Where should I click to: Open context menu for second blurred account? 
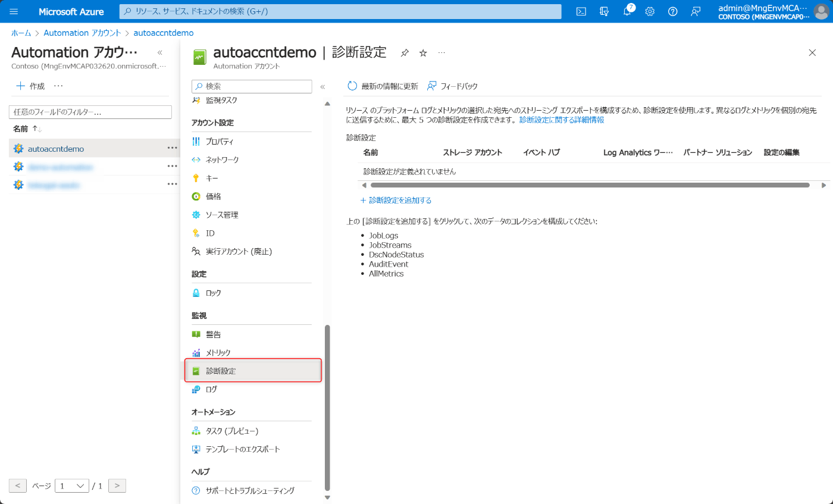[172, 167]
